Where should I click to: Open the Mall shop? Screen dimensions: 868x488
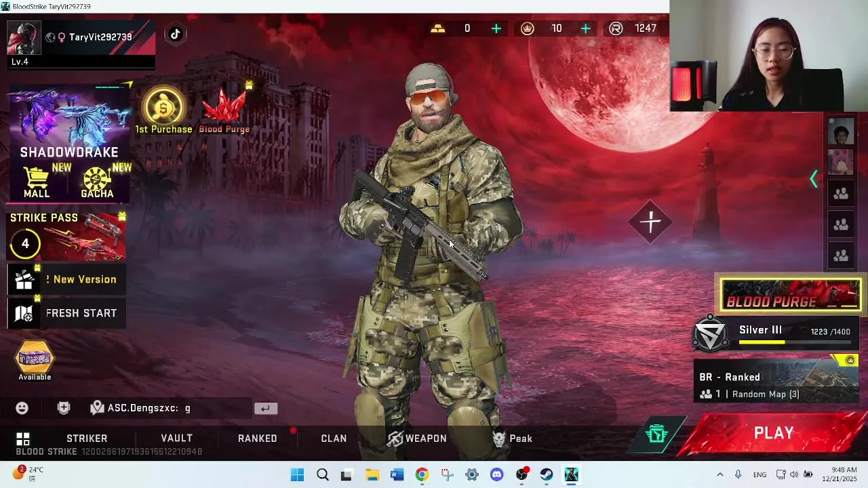tap(37, 182)
